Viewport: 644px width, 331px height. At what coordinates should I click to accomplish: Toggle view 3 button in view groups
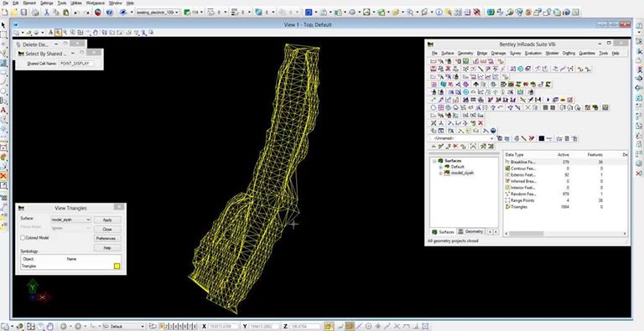[172, 327]
